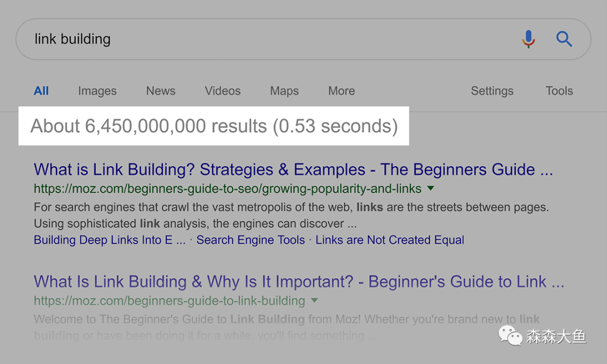Click the blue magnifying glass search icon
Screen dimensions: 607x364
[564, 39]
